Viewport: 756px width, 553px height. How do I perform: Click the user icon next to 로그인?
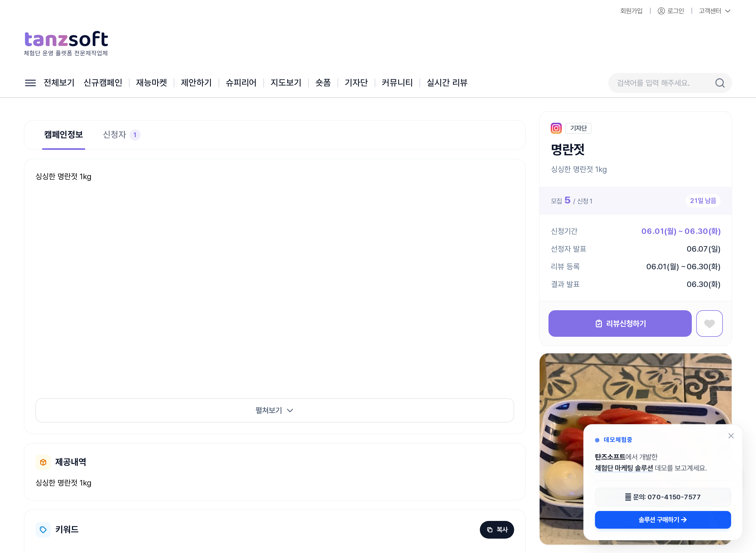coord(661,11)
